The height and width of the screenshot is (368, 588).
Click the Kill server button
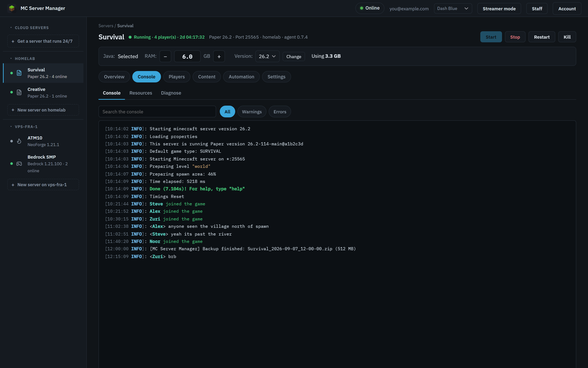coord(567,37)
